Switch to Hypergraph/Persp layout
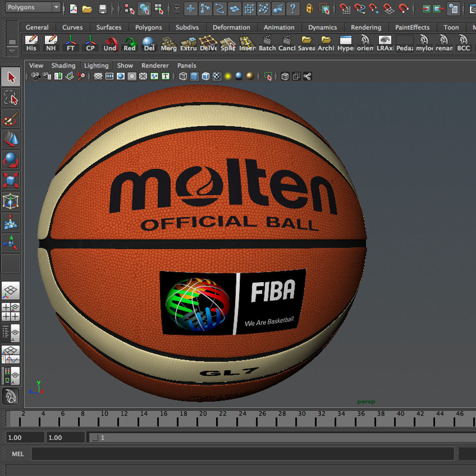This screenshot has height=476, width=476. (11, 375)
